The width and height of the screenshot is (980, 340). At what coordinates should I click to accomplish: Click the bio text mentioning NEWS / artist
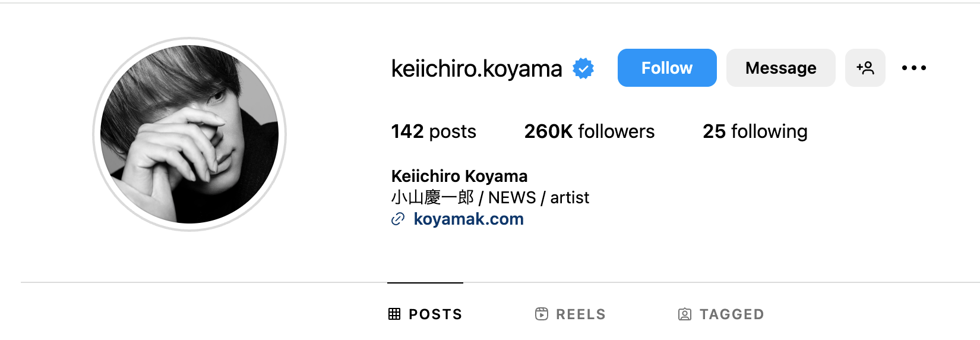click(x=490, y=197)
